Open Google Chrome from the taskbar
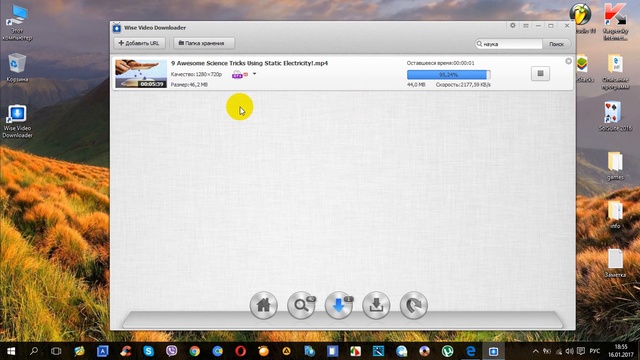 pyautogui.click(x=195, y=351)
